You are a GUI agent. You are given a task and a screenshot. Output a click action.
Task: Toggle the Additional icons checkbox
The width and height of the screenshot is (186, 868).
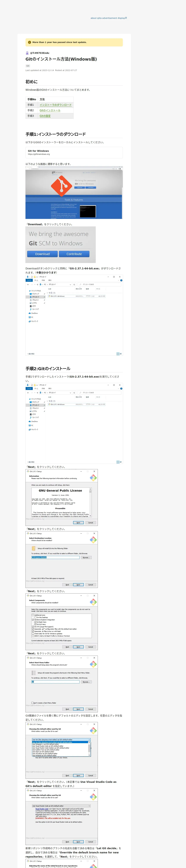[x=33, y=615]
